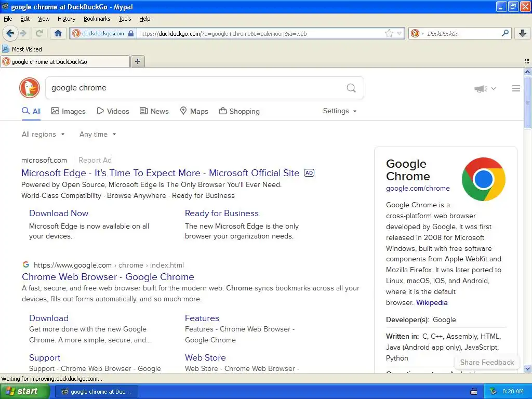Select the All results tab
The height and width of the screenshot is (399, 532).
pos(31,111)
